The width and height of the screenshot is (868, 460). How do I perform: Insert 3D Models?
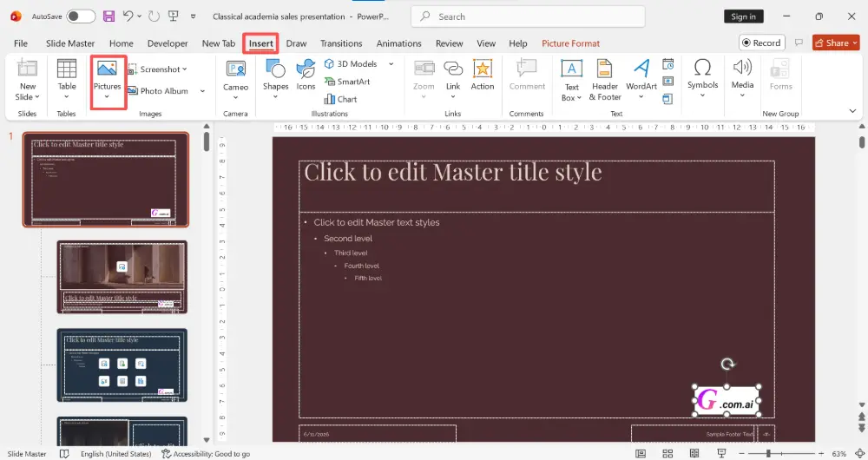tap(351, 63)
